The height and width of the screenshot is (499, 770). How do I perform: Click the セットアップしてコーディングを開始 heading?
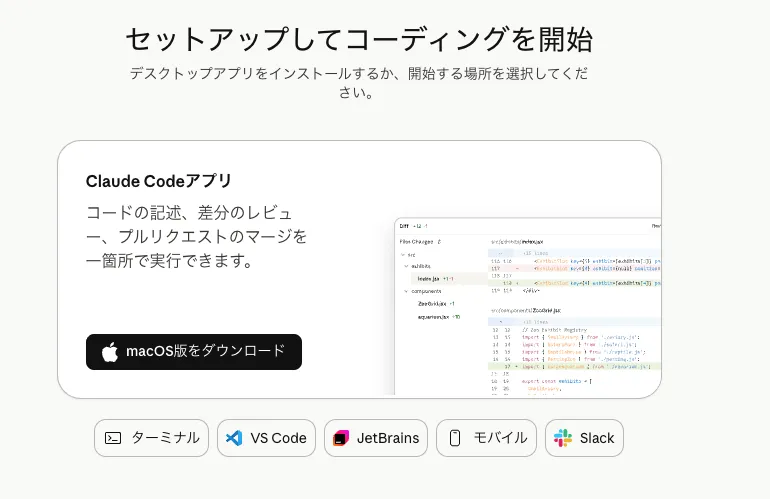[359, 39]
